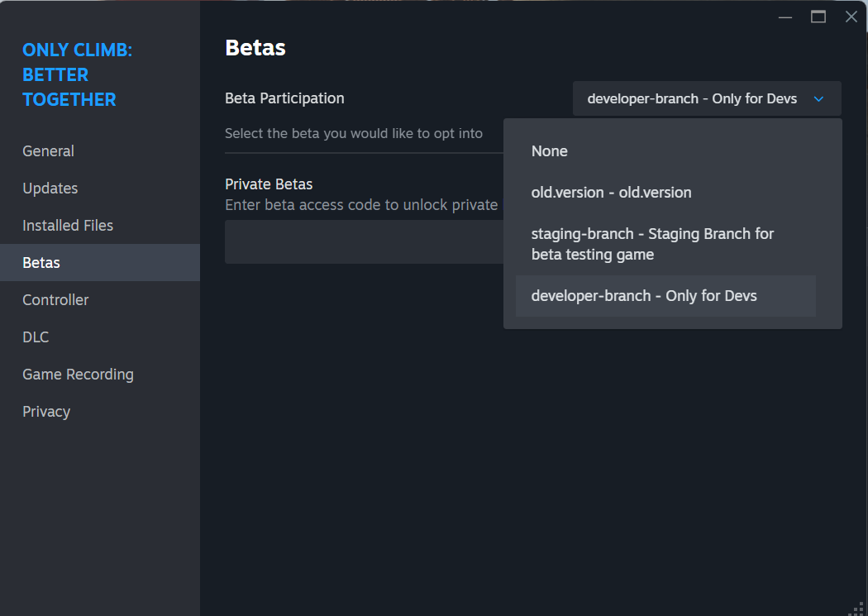Click 'Select the beta you would like' text
The image size is (868, 616).
[x=354, y=133]
